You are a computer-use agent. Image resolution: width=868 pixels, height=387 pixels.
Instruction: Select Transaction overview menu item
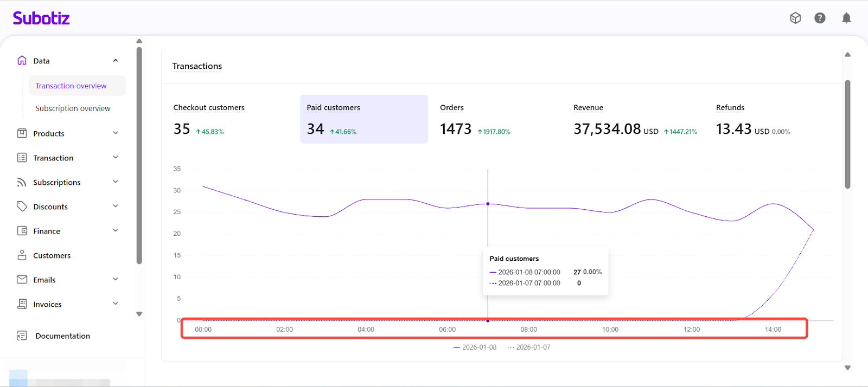tap(71, 86)
